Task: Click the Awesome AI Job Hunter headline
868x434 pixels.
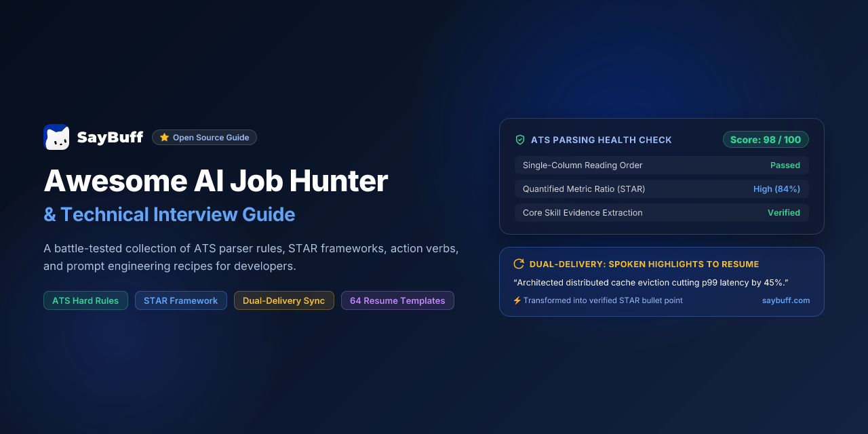Action: click(x=216, y=181)
